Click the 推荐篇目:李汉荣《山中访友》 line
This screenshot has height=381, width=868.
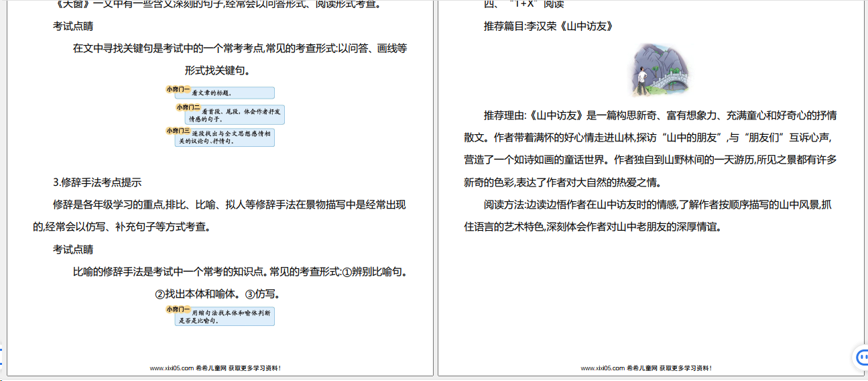click(x=548, y=26)
